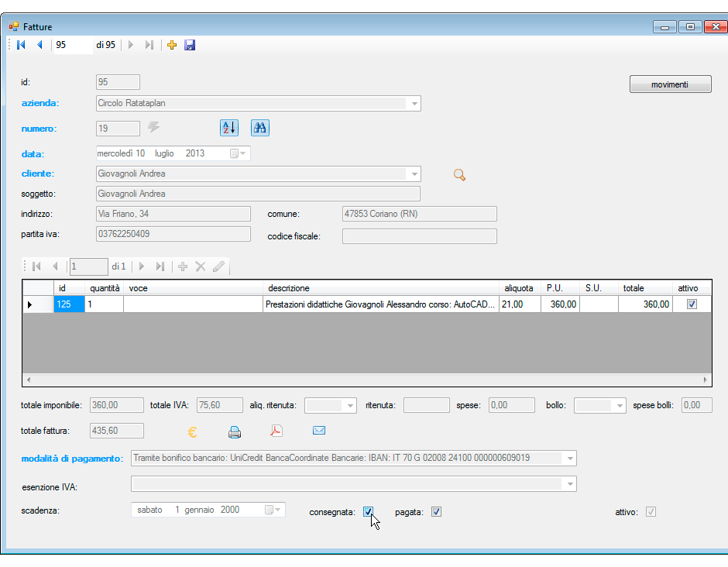This screenshot has width=728, height=567.
Task: Click grid horizontal scrollbar right arrow
Action: tap(705, 380)
